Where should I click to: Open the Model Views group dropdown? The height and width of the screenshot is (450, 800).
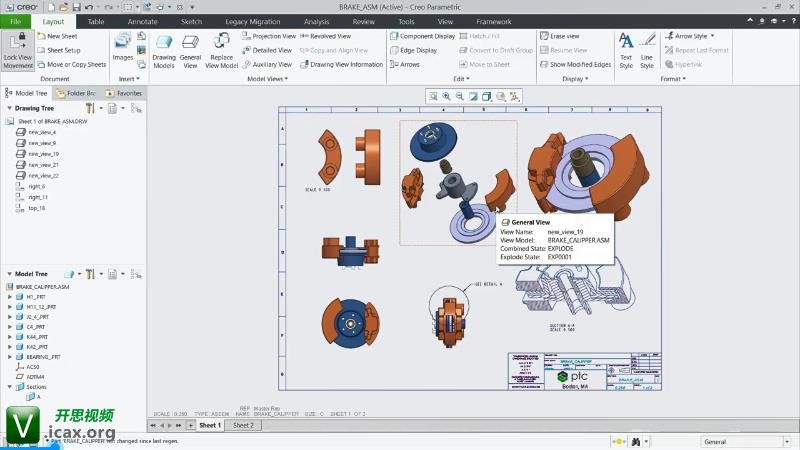tap(266, 78)
